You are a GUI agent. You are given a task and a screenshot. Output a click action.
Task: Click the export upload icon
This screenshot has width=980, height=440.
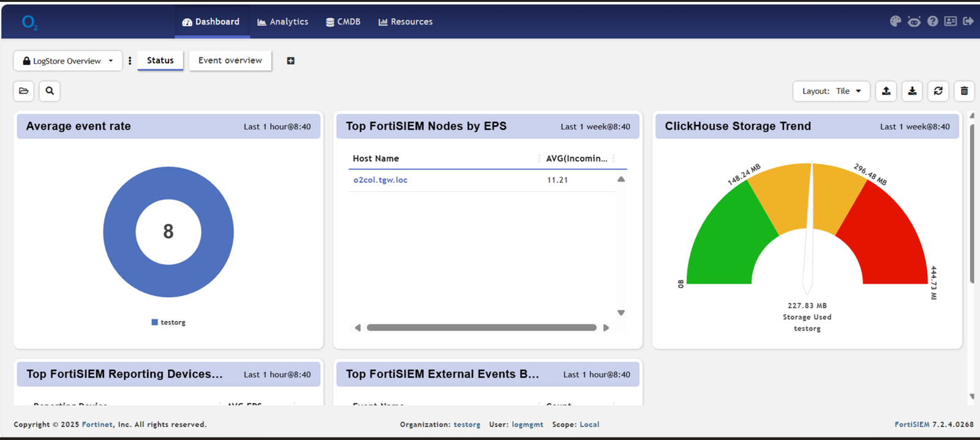(x=886, y=91)
